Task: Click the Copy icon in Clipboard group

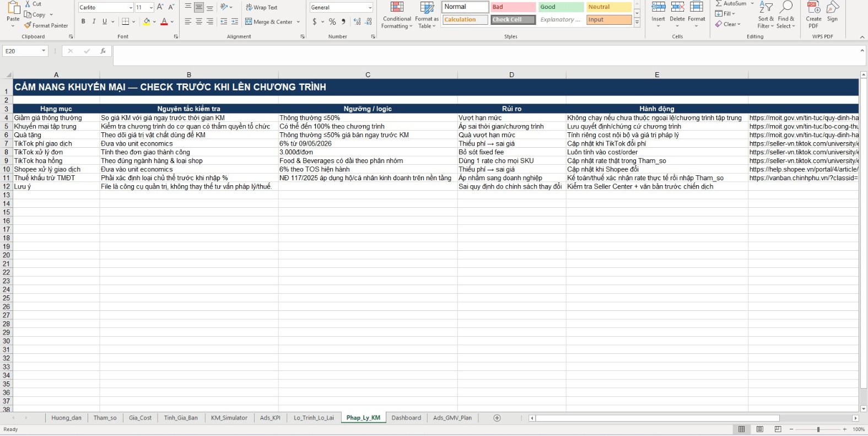Action: coord(28,15)
